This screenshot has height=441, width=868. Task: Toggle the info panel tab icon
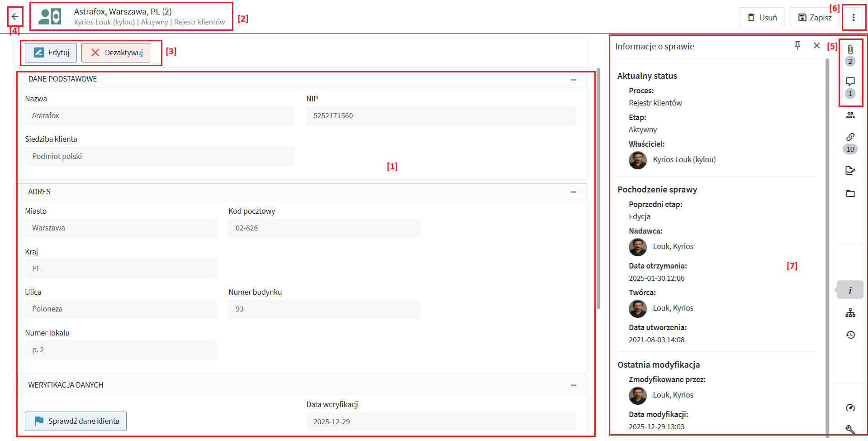[x=850, y=290]
